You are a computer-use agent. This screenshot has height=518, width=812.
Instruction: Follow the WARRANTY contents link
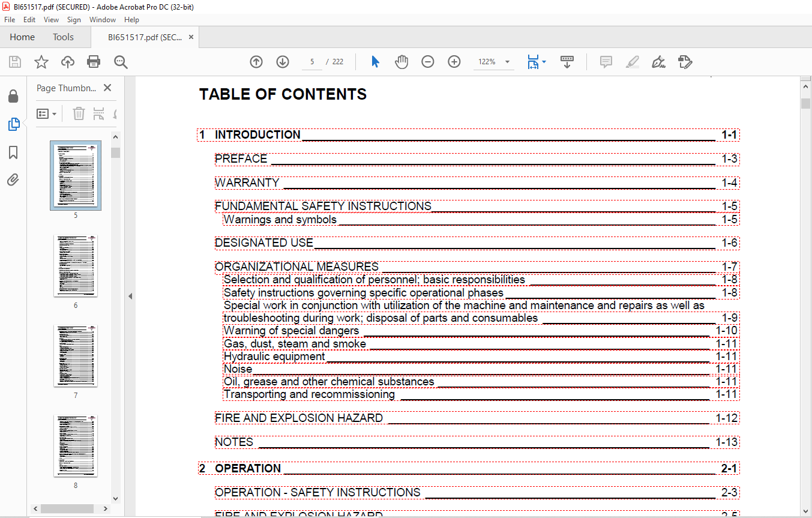click(477, 182)
